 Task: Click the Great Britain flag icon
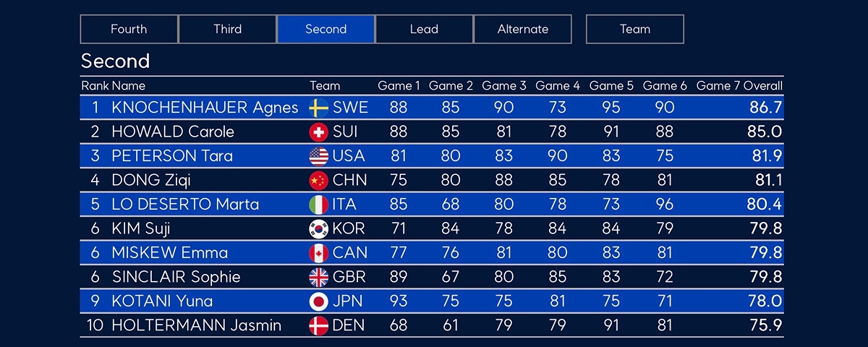point(318,277)
